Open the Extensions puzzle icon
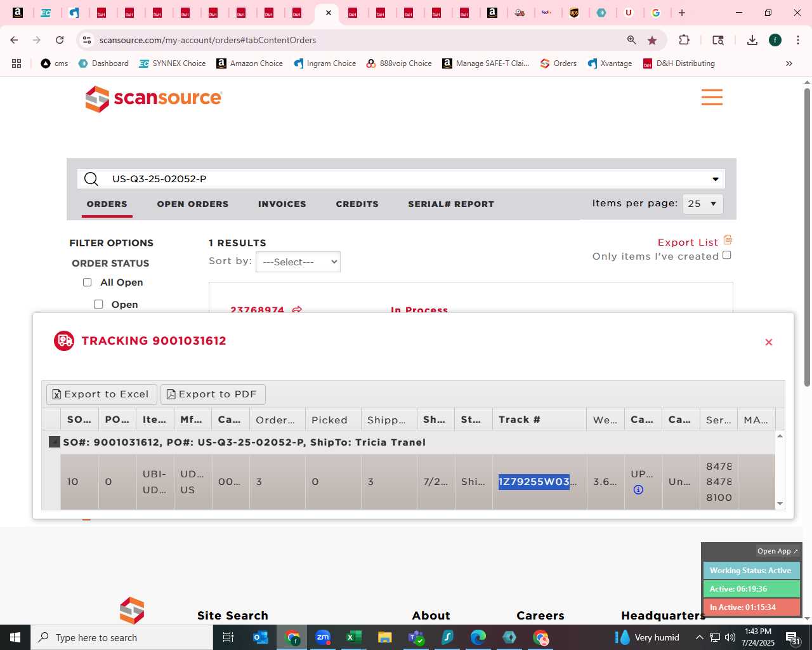The height and width of the screenshot is (650, 812). (x=684, y=40)
